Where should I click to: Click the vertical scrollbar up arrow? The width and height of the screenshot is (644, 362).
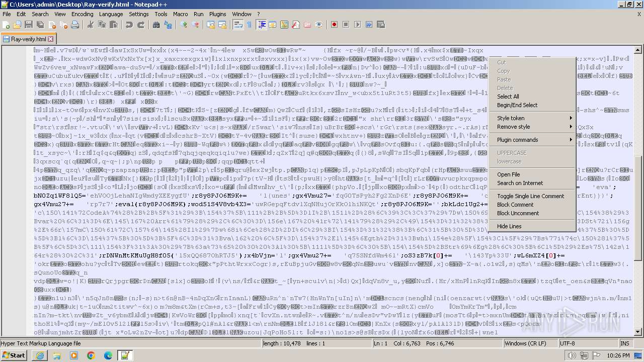click(x=638, y=49)
